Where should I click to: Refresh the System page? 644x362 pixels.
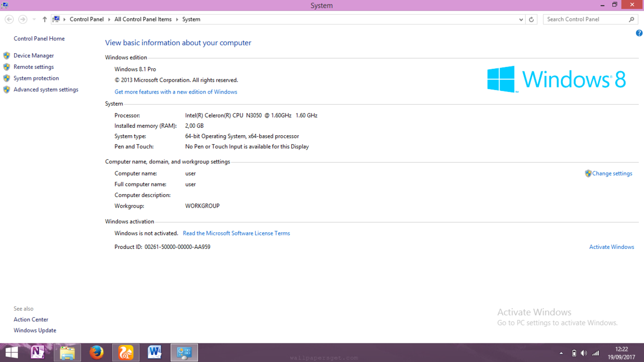coord(531,19)
